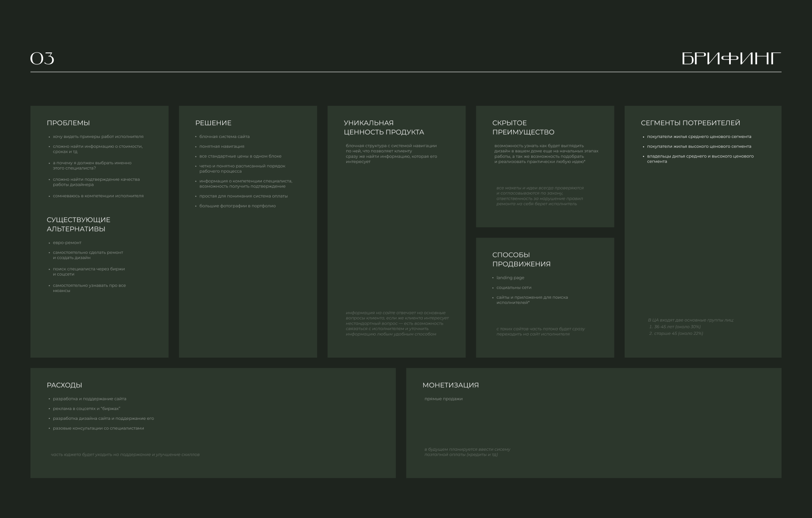Click 'блочная система сайта' bullet
Image resolution: width=812 pixels, height=518 pixels.
[x=224, y=137]
